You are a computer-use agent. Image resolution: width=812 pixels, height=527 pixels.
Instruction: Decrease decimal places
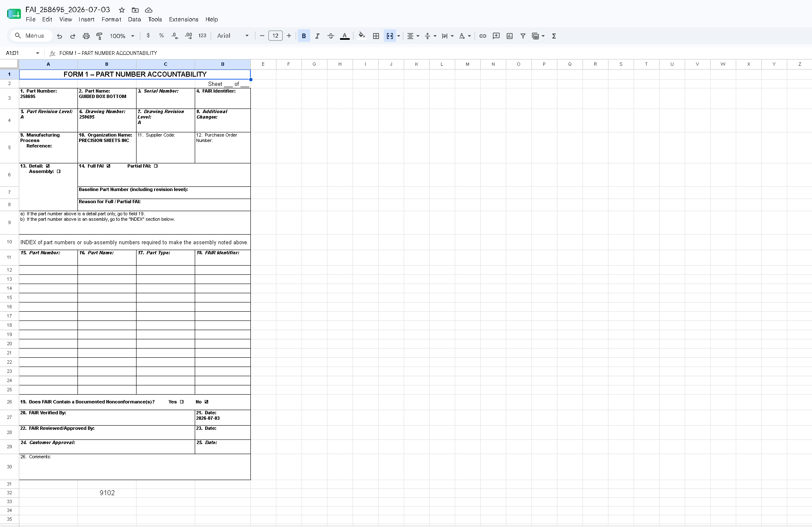[x=175, y=36]
